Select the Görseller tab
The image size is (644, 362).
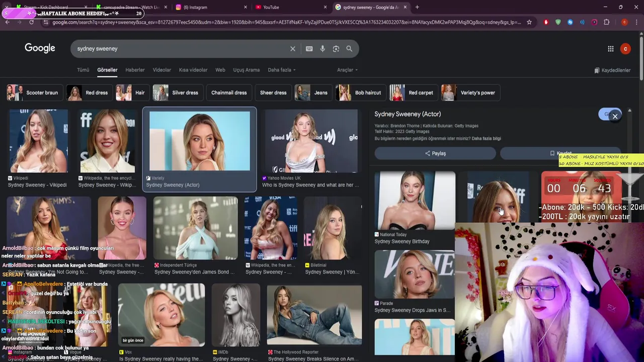[x=107, y=70]
